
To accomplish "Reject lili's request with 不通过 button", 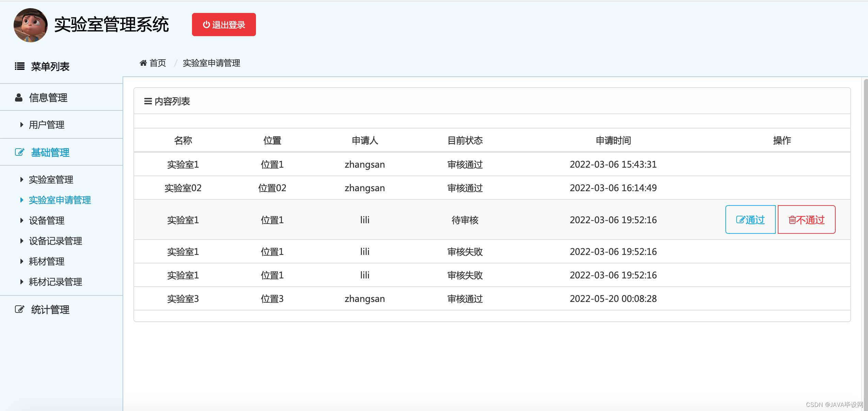I will click(x=806, y=220).
